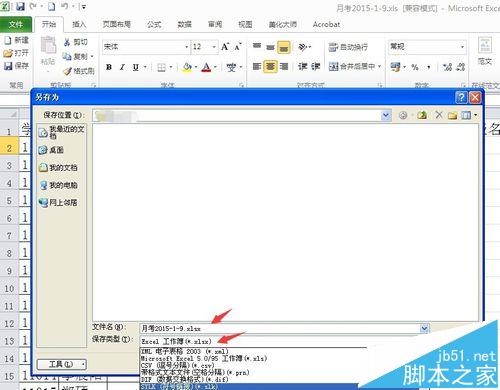The width and height of the screenshot is (500, 390).
Task: Toggle Italic text formatting
Action: (x=122, y=67)
